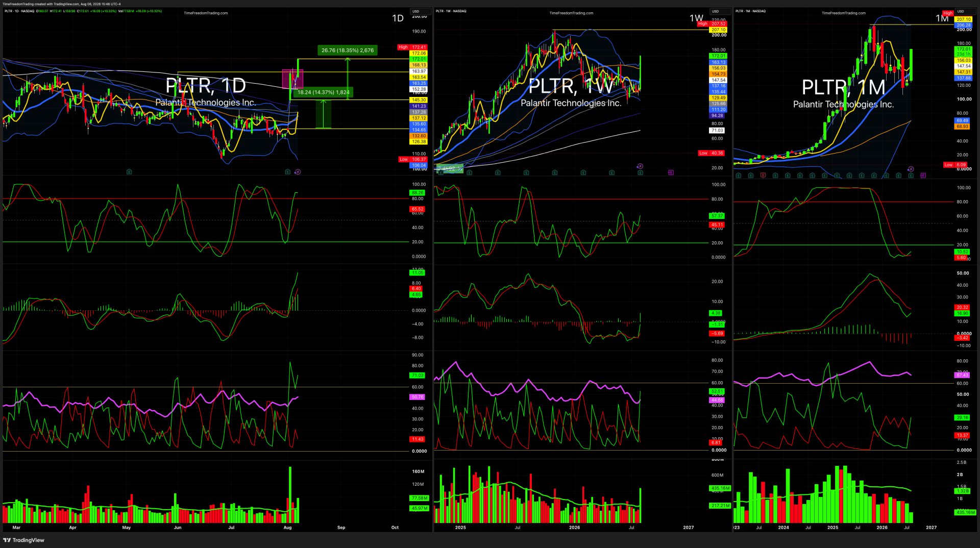Viewport: 980px width, 548px height.
Task: Click the PLTR 1M NASDAQ symbol header
Action: point(750,11)
